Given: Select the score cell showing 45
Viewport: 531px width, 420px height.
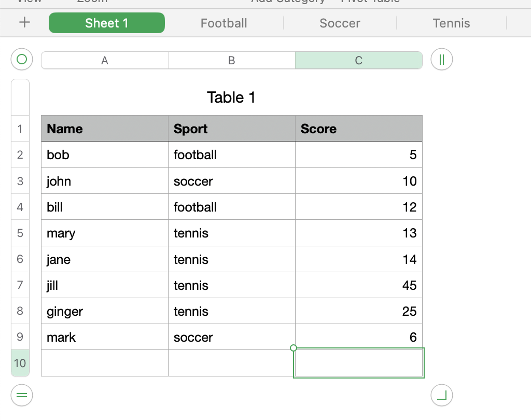Looking at the screenshot, I should pyautogui.click(x=359, y=285).
